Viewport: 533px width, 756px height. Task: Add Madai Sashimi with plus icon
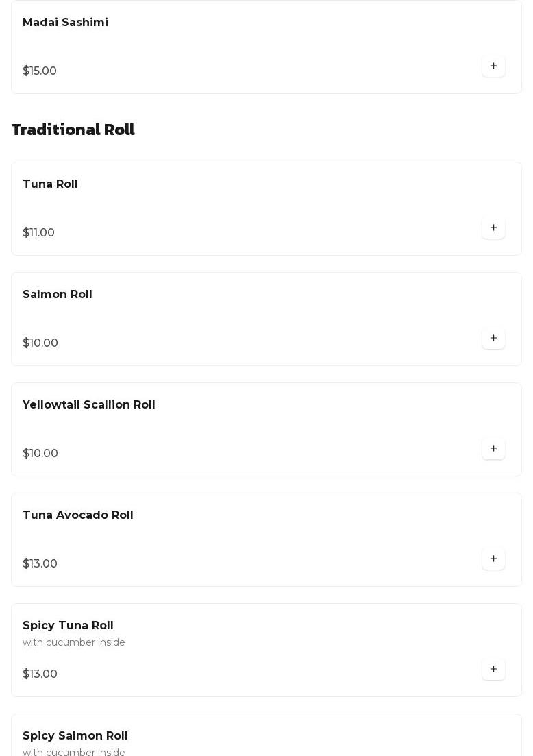point(493,66)
